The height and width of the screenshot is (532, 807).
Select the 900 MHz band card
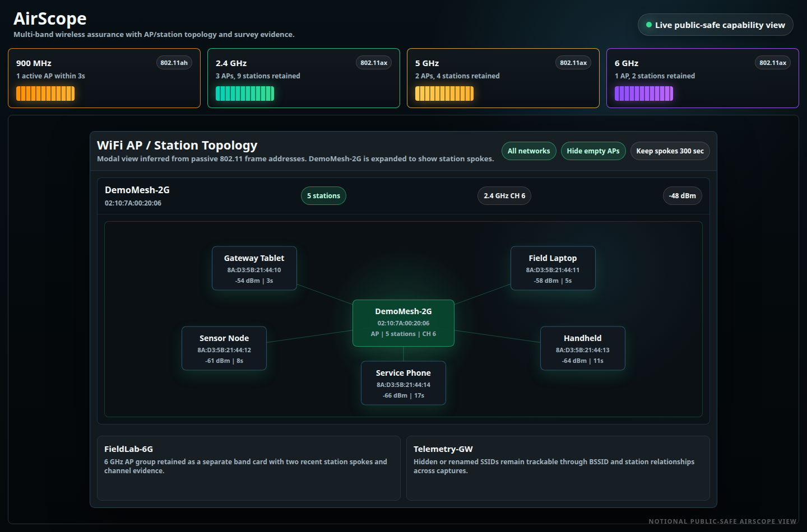click(x=104, y=78)
